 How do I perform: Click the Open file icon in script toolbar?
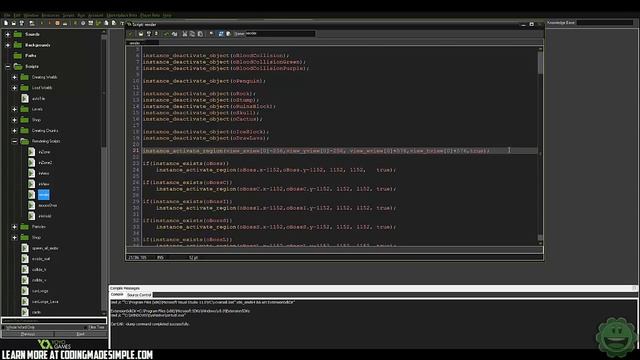pyautogui.click(x=141, y=34)
